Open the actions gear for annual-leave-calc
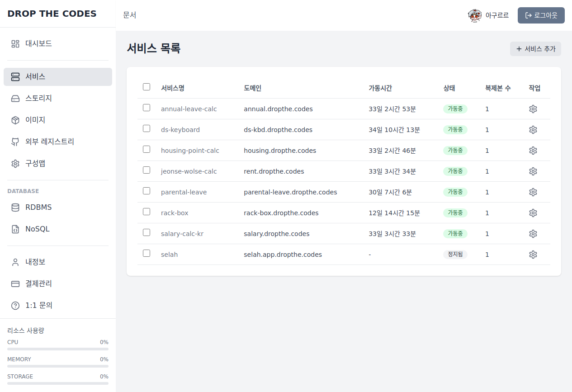Viewport: 572px width, 392px height. [533, 109]
